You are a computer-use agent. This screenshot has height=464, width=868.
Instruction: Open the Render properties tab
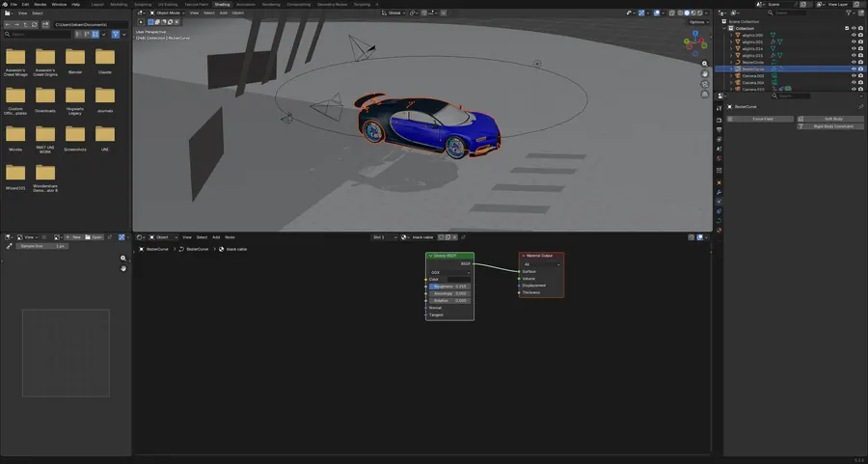click(719, 120)
